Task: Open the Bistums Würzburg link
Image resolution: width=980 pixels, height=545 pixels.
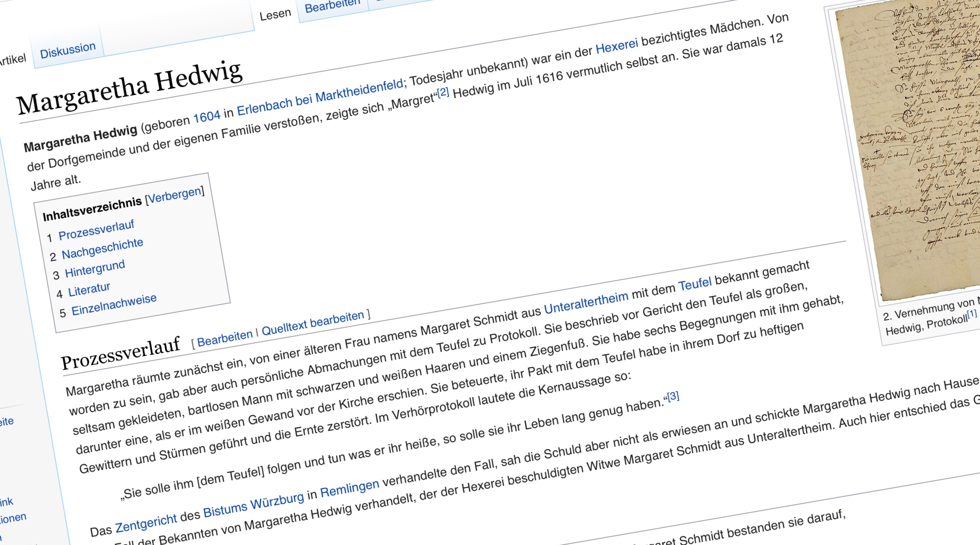Action: [253, 505]
